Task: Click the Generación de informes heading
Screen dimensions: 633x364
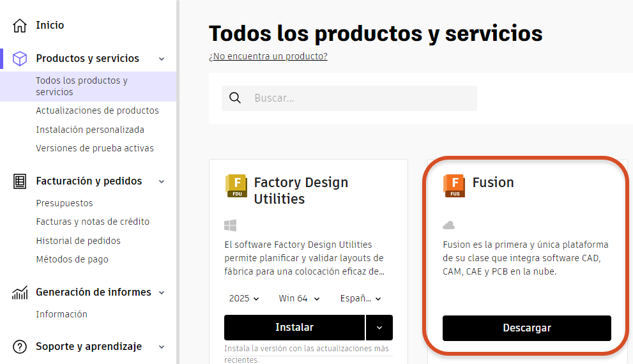Action: coord(93,292)
